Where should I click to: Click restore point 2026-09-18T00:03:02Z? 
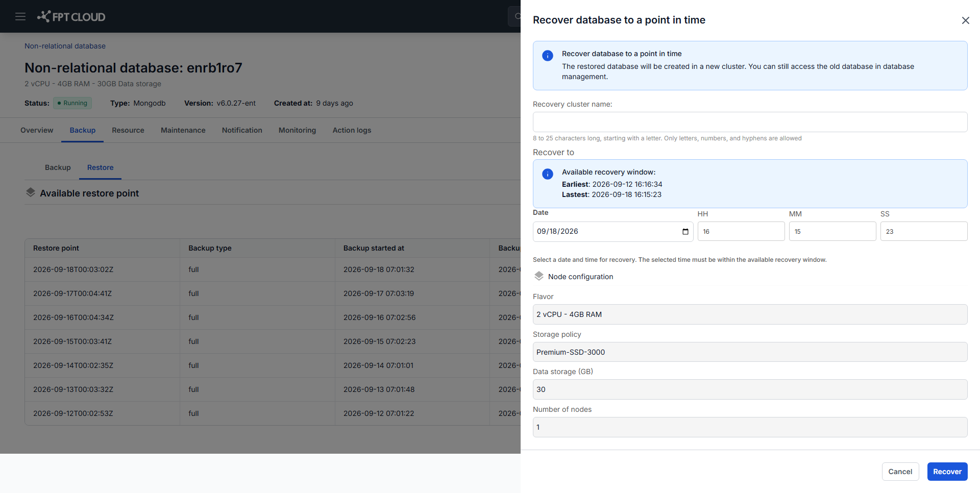coord(73,269)
